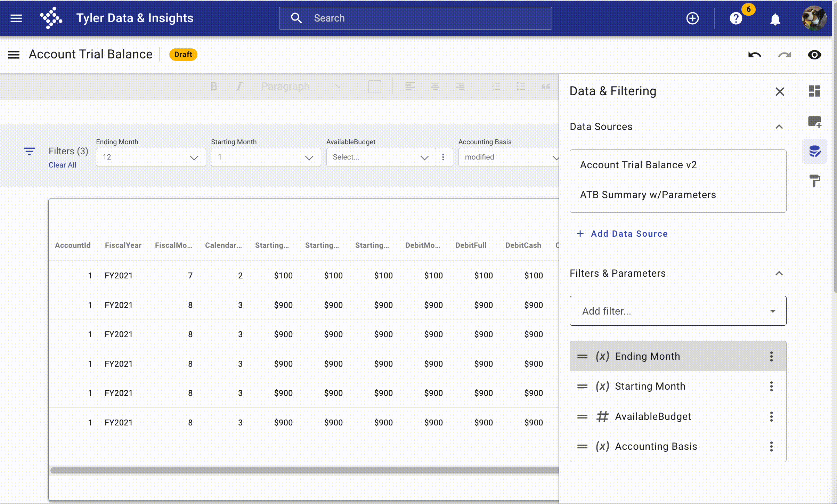
Task: Open the layout dashboard icon in right sidebar
Action: click(814, 91)
